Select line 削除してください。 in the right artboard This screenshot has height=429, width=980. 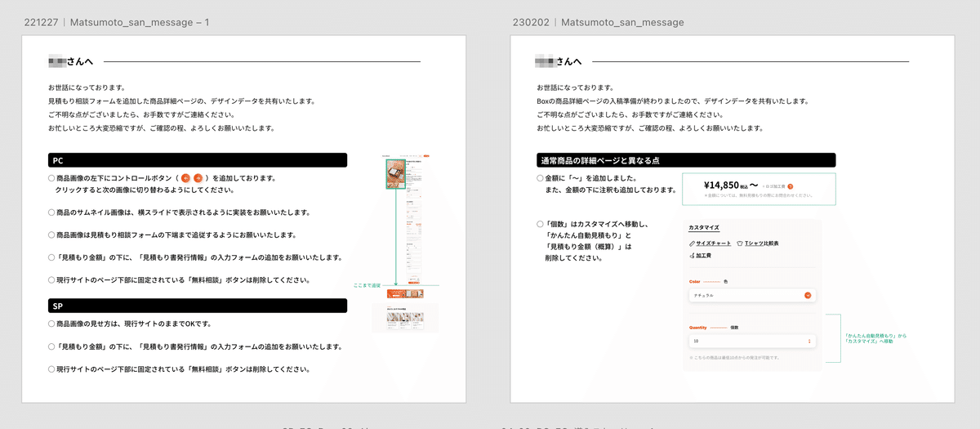click(573, 257)
